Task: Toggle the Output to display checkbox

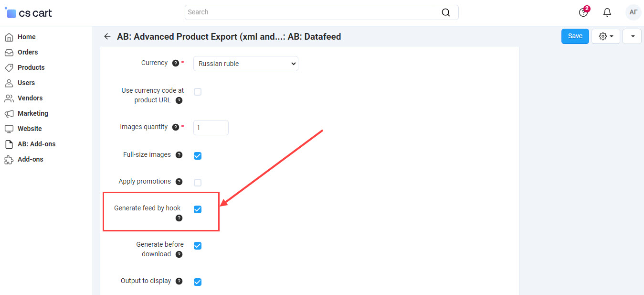Action: point(198,282)
